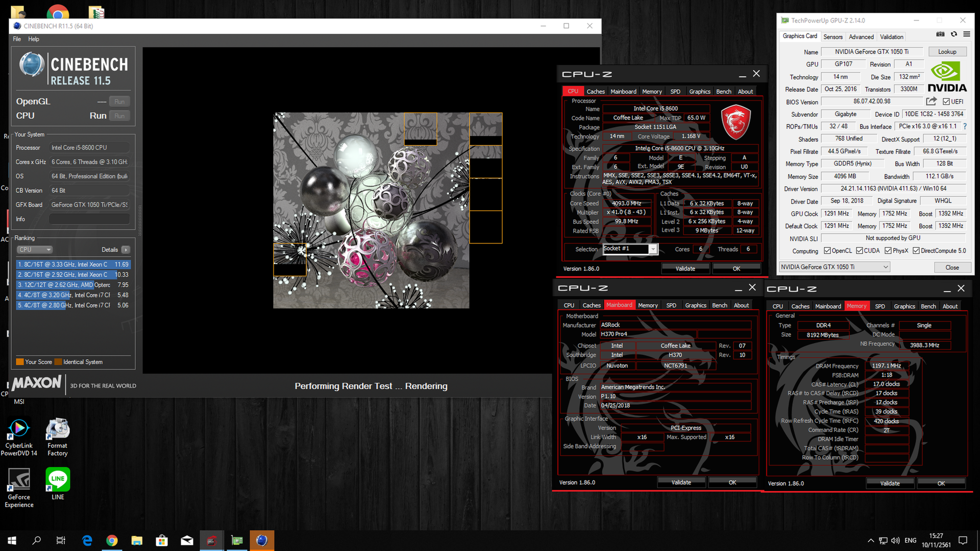Open the Windows Start menu
Image resolution: width=980 pixels, height=551 pixels.
point(12,540)
